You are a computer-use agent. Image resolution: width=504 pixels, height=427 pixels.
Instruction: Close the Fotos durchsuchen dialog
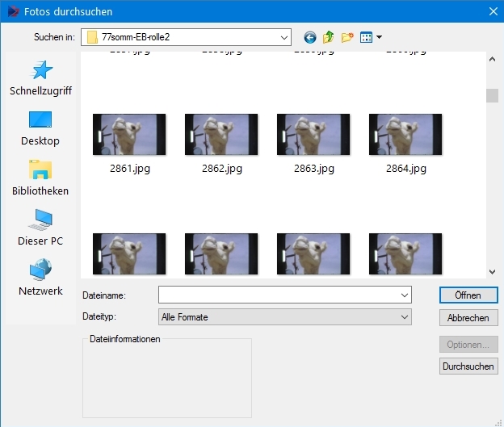(493, 11)
